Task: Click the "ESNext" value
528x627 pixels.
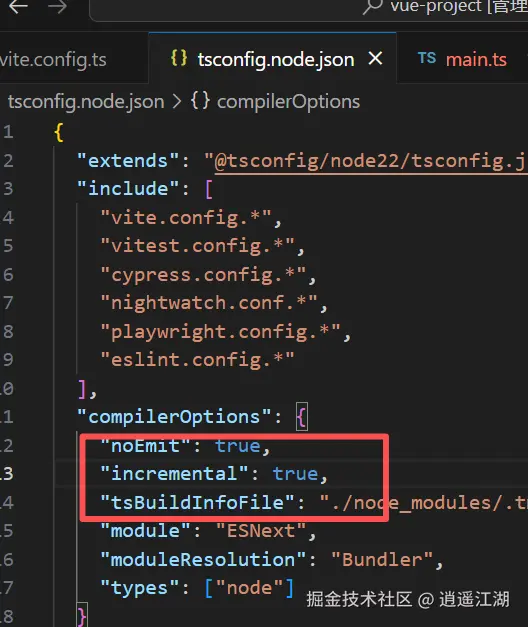Action: coord(261,531)
